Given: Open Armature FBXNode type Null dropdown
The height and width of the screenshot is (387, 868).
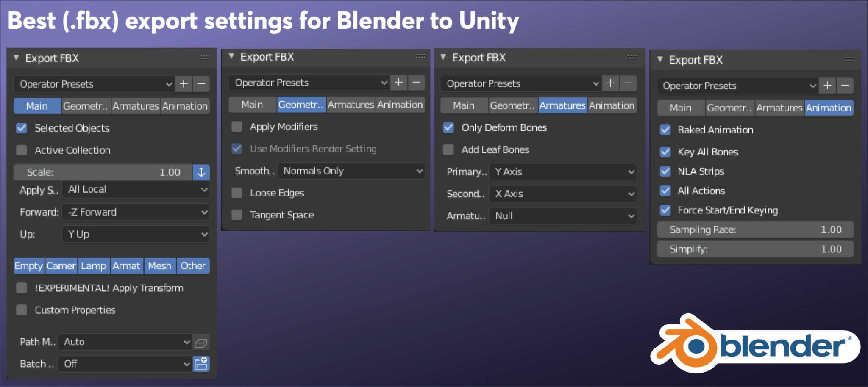Looking at the screenshot, I should click(563, 216).
